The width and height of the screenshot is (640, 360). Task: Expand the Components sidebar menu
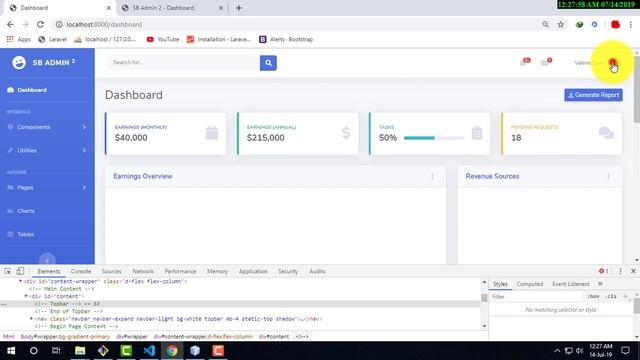click(47, 127)
